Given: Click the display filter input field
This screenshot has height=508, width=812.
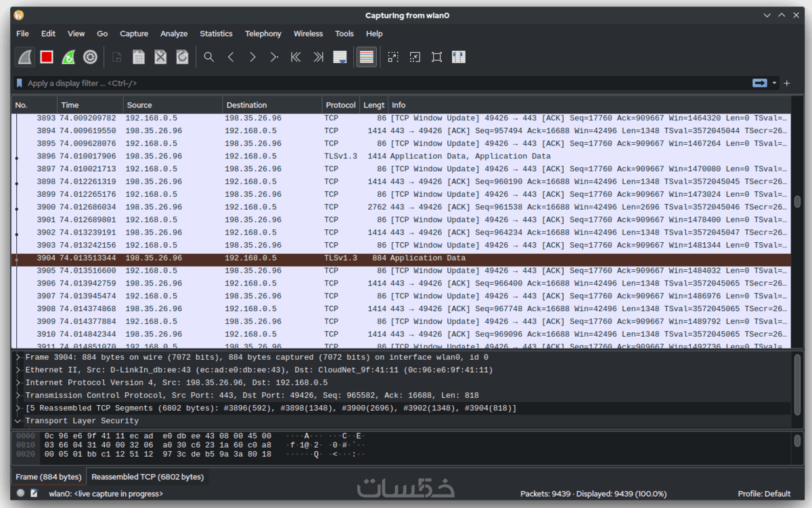Looking at the screenshot, I should (386, 83).
